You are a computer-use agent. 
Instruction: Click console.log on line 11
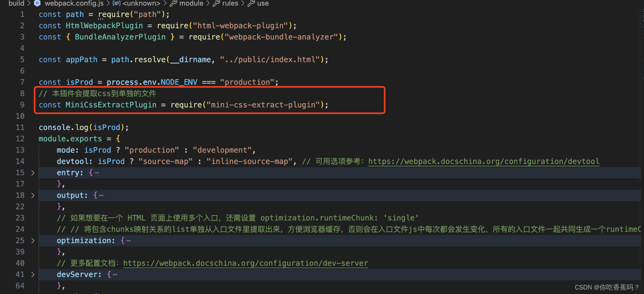(63, 128)
